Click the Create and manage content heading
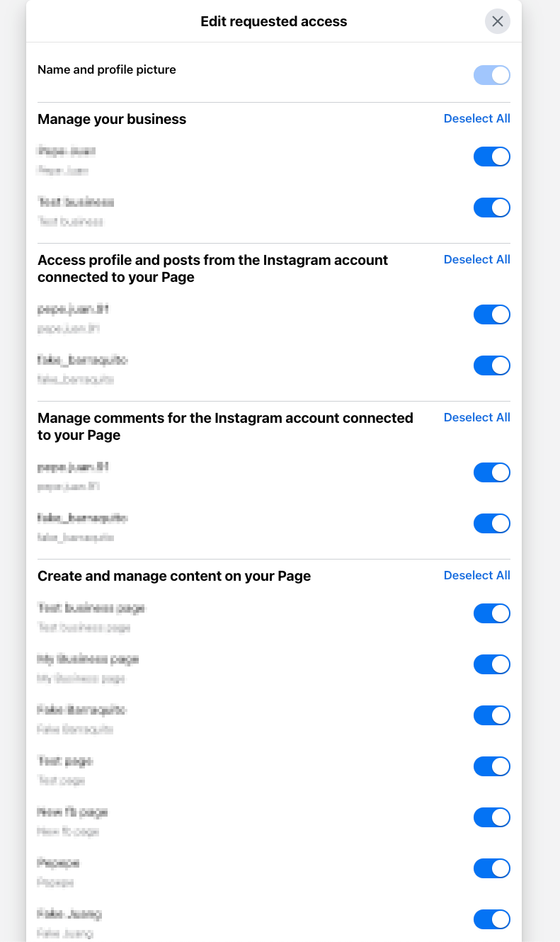The width and height of the screenshot is (560, 942). [174, 576]
